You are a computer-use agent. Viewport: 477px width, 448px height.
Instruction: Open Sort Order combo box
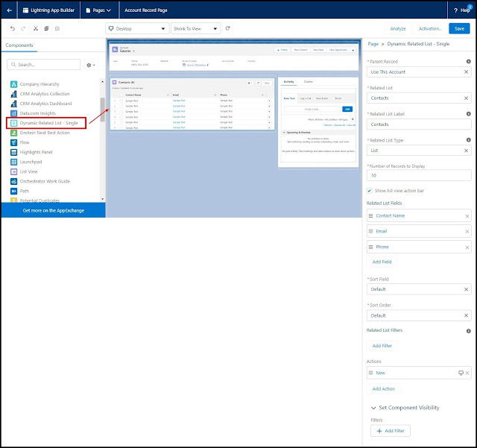pyautogui.click(x=419, y=315)
